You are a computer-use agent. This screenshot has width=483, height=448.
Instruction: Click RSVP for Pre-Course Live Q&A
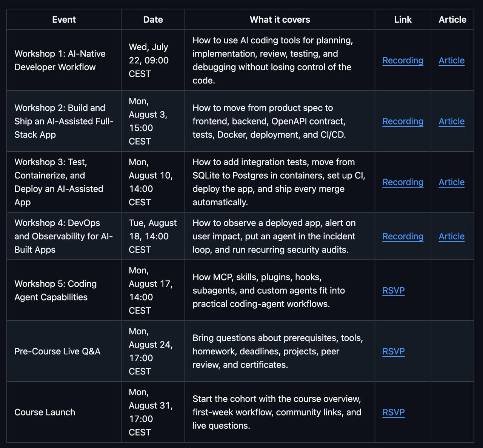tap(393, 351)
